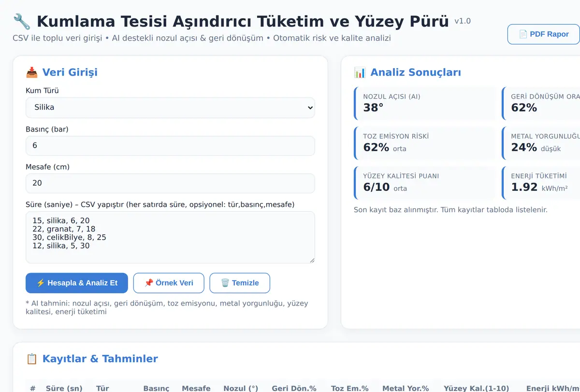Click the 'Son kayıt baz alınmıştır' note

coord(450,210)
